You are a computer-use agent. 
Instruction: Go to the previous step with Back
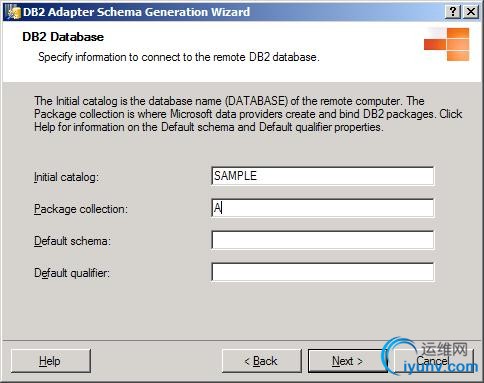point(262,361)
